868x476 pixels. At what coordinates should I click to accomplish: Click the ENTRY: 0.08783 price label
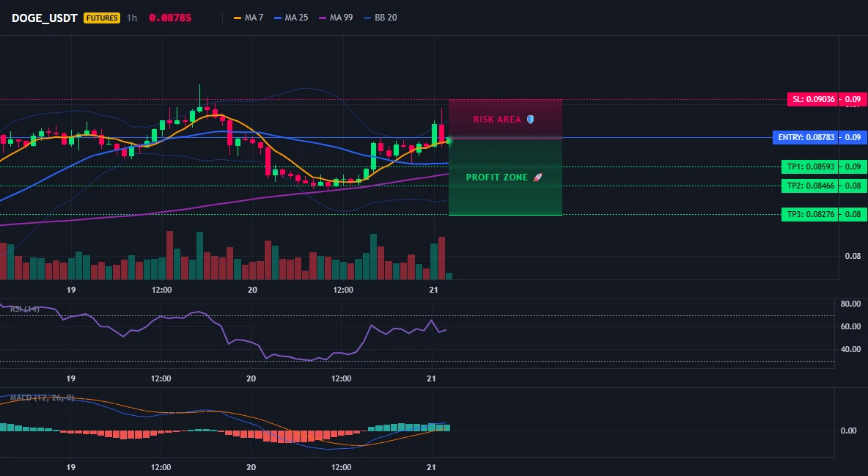coord(806,137)
